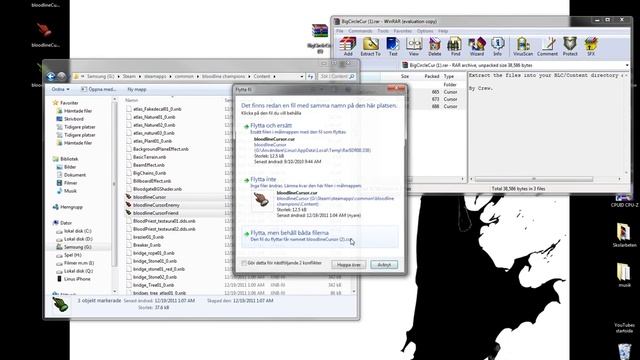Select 'Dokument' library in Explorer sidebar
Viewport: 640px width, 360px height.
[x=75, y=175]
